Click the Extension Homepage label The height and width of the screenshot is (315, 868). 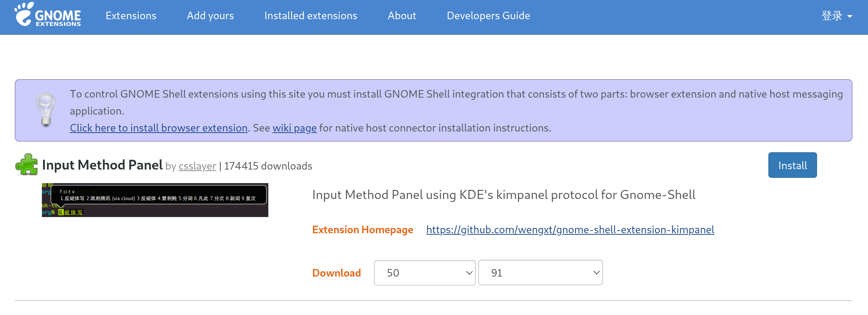coord(362,230)
